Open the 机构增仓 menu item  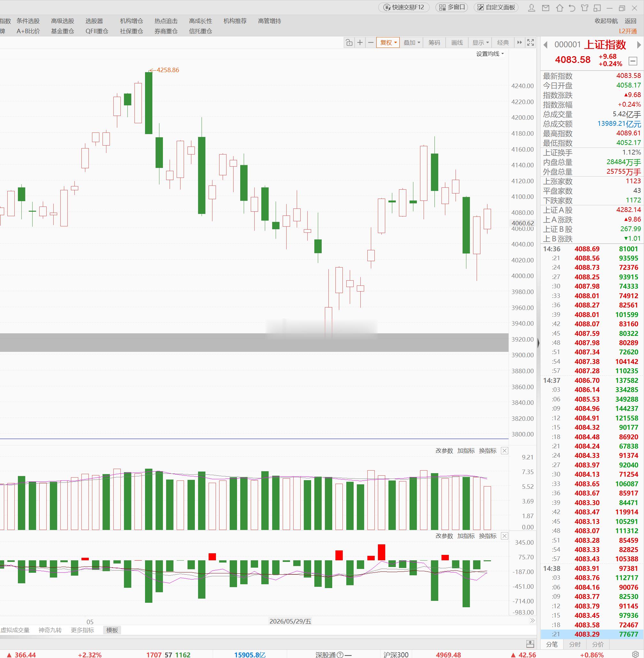[132, 21]
